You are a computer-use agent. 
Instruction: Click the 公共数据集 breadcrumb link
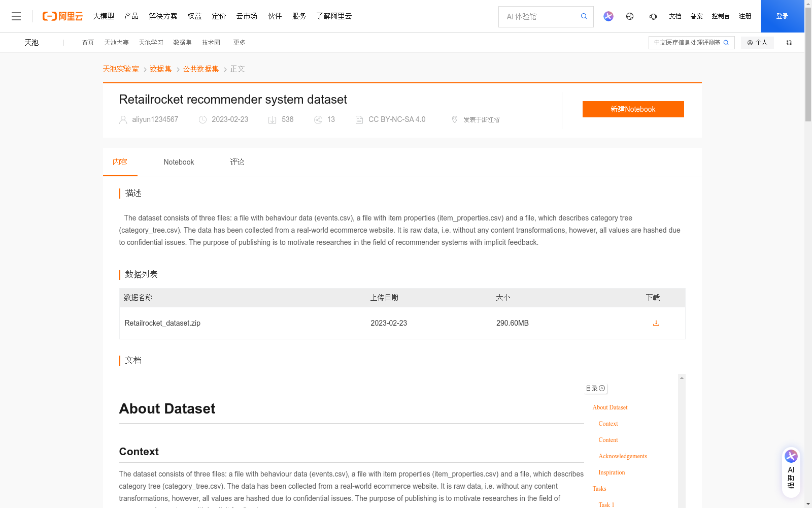pyautogui.click(x=201, y=69)
